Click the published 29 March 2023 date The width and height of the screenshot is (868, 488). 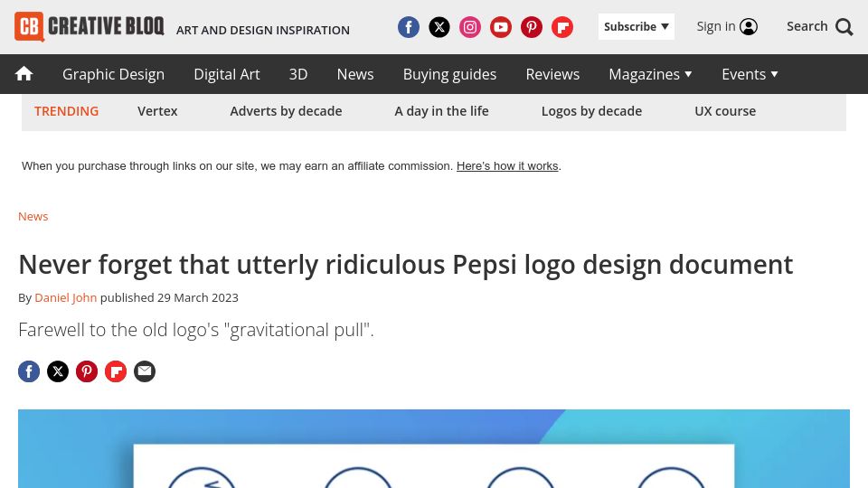[169, 297]
